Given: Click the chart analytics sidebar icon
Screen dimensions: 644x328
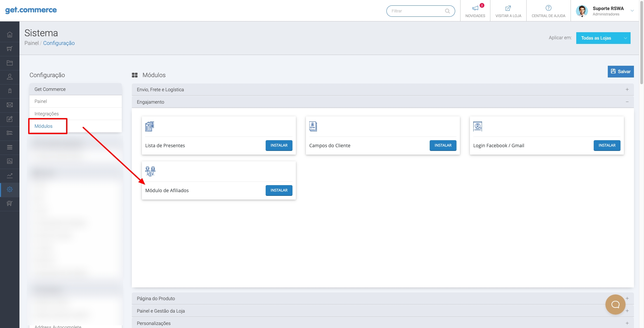Looking at the screenshot, I should pyautogui.click(x=10, y=175).
